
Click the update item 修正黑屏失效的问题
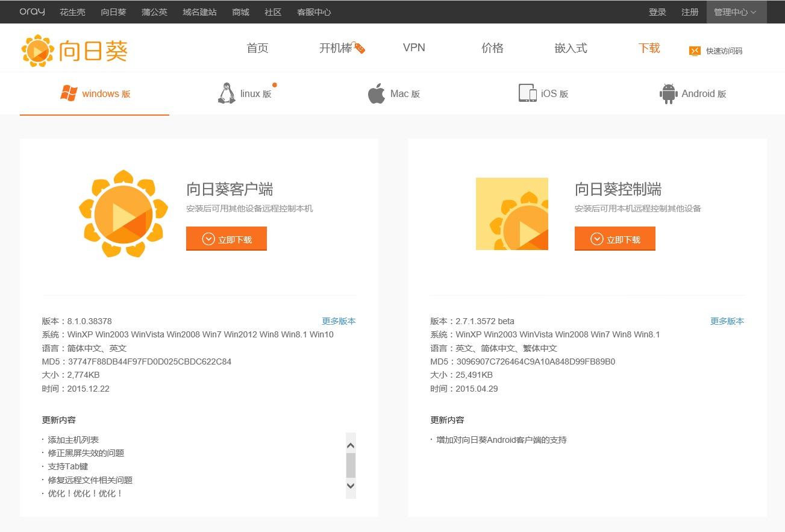pyautogui.click(x=86, y=453)
